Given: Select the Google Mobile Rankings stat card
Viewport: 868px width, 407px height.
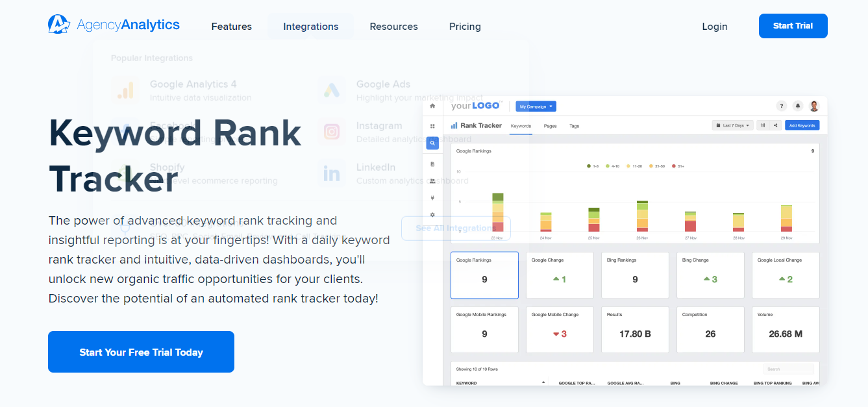Looking at the screenshot, I should pyautogui.click(x=484, y=330).
